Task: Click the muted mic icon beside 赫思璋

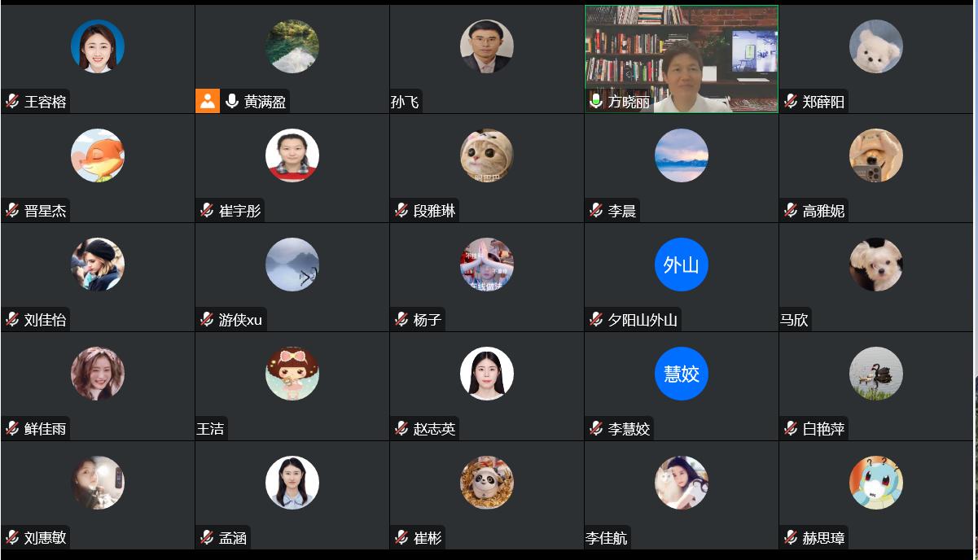Action: tap(791, 538)
